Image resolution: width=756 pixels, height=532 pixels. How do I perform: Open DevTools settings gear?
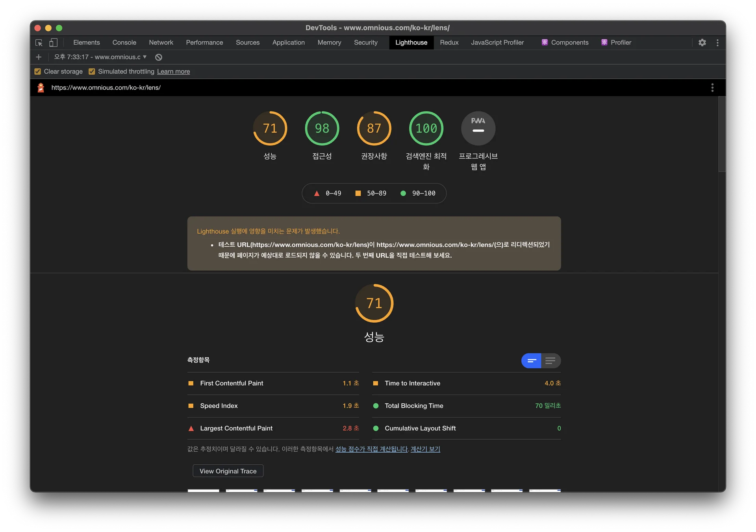[702, 42]
